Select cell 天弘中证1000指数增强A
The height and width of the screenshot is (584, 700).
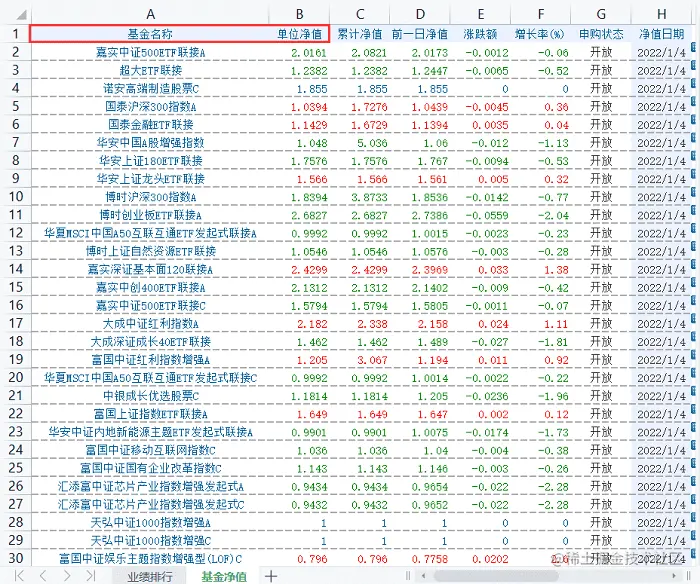coord(150,522)
